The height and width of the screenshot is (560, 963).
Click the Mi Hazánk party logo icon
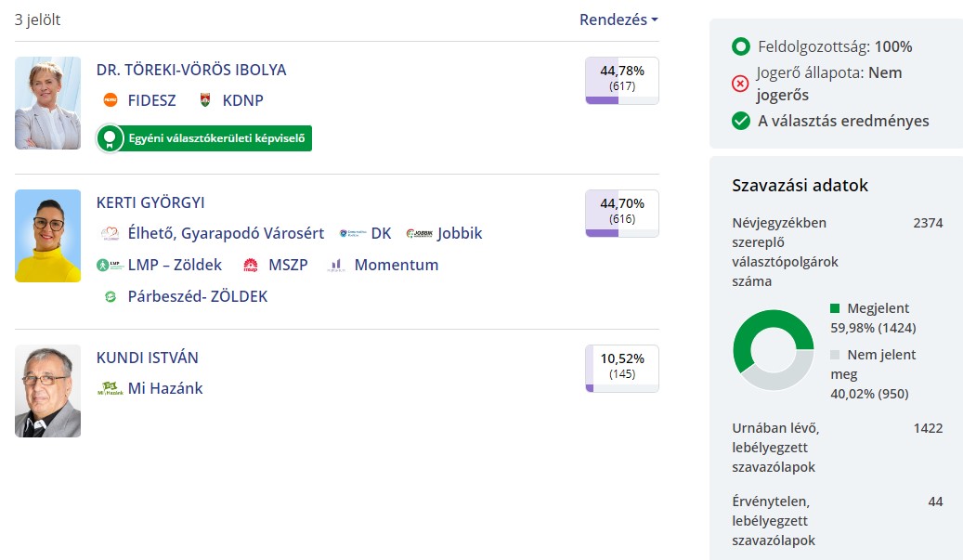tap(110, 388)
